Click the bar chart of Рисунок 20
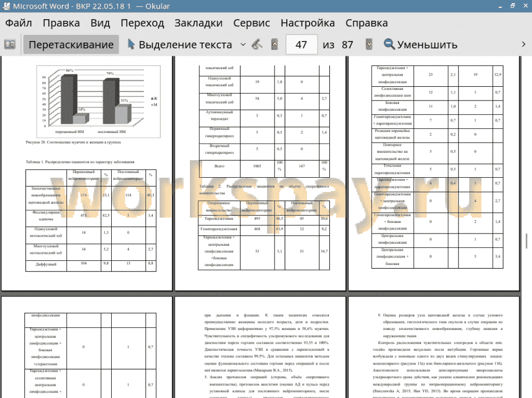The height and width of the screenshot is (398, 532). click(98, 102)
